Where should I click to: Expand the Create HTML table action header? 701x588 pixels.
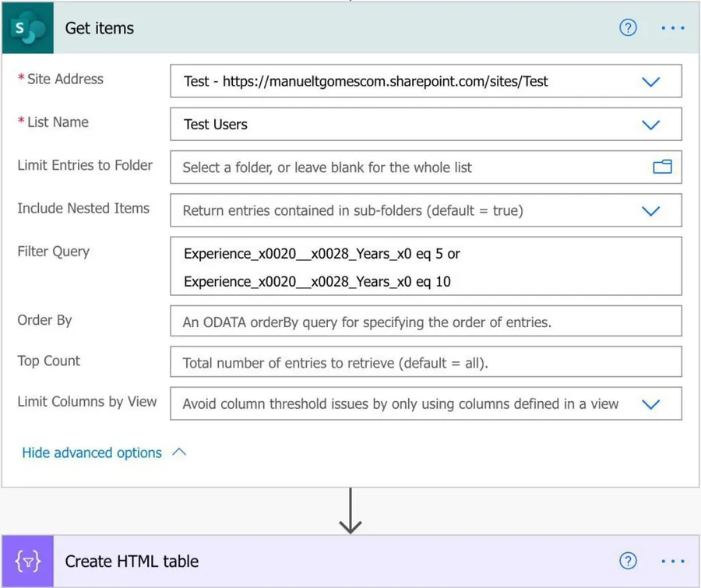tap(312, 562)
